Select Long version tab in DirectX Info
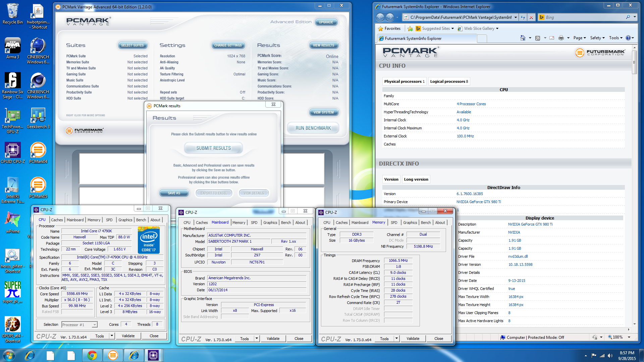The width and height of the screenshot is (644, 362). pos(416,179)
